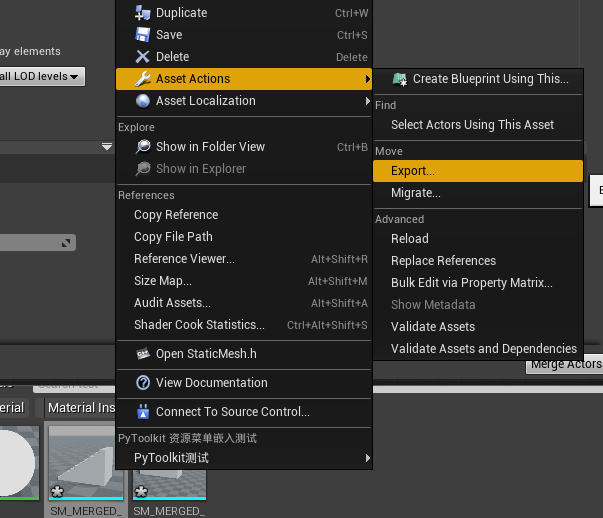
Task: Click the Connect To Source Control plug icon
Action: [x=143, y=411]
